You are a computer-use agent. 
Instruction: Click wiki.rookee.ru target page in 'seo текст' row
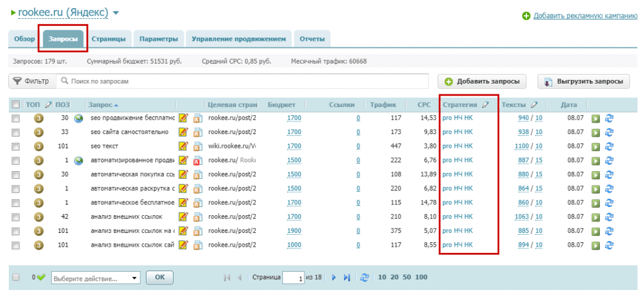[232, 146]
